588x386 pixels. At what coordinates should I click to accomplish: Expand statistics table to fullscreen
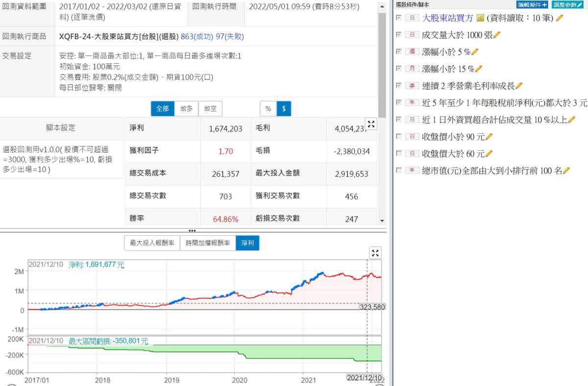[371, 124]
